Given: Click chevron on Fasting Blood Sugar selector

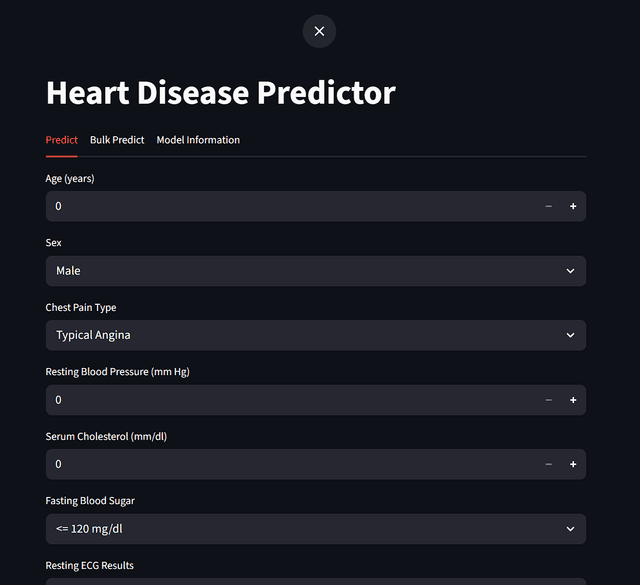Looking at the screenshot, I should coord(570,529).
